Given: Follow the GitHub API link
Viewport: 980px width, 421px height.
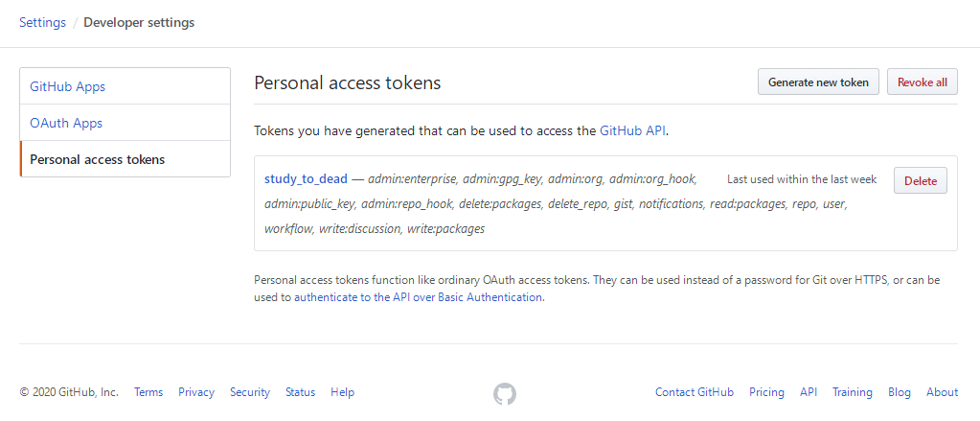Looking at the screenshot, I should [632, 130].
